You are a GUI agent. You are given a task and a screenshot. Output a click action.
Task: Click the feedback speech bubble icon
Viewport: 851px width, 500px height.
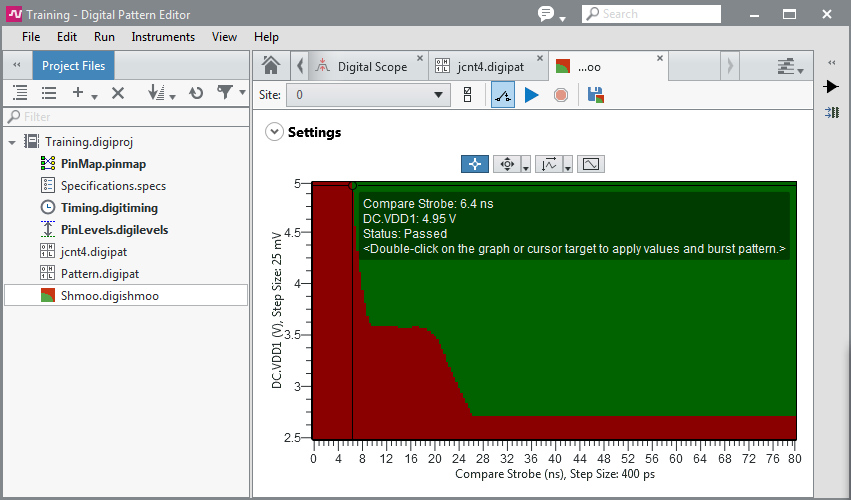coord(546,13)
